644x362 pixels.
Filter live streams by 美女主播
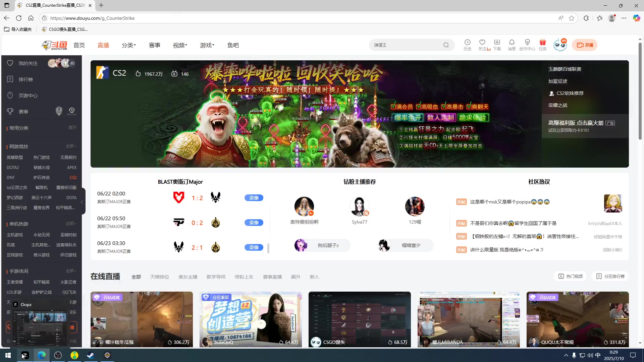(x=188, y=277)
